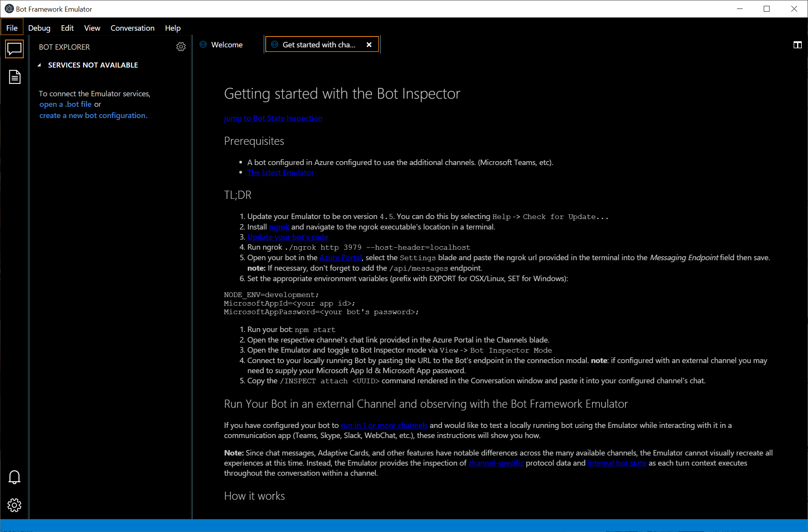Viewport: 808px width, 532px height.
Task: Click the 'MicrosoftAppId=<your app id>;' line
Action: pos(289,303)
